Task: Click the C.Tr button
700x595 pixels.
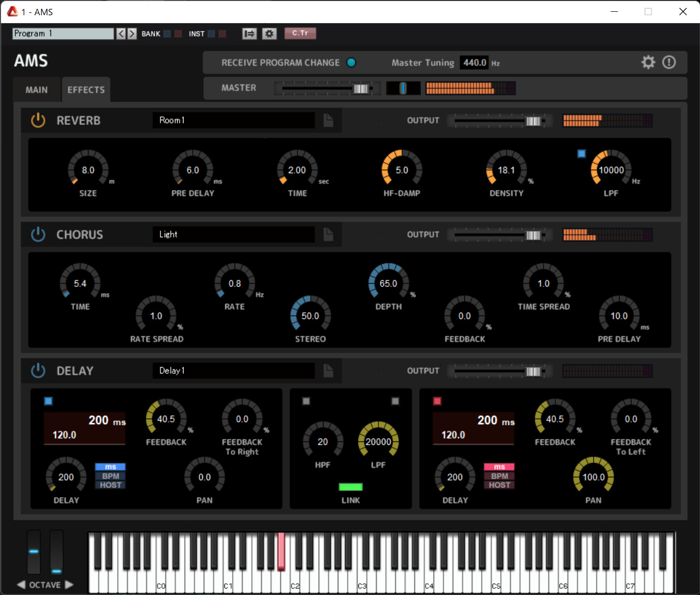Action: [x=300, y=33]
